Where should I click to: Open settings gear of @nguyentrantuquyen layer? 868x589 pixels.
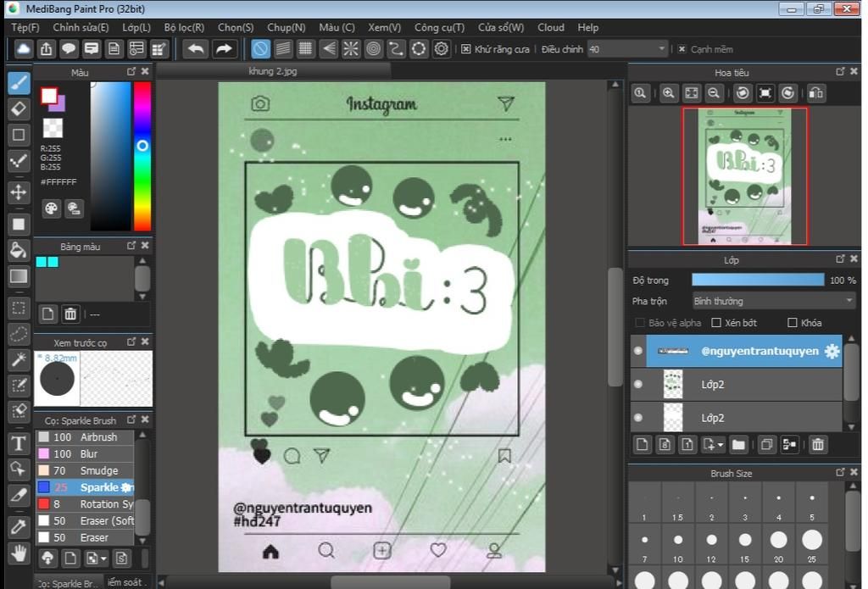tap(832, 351)
